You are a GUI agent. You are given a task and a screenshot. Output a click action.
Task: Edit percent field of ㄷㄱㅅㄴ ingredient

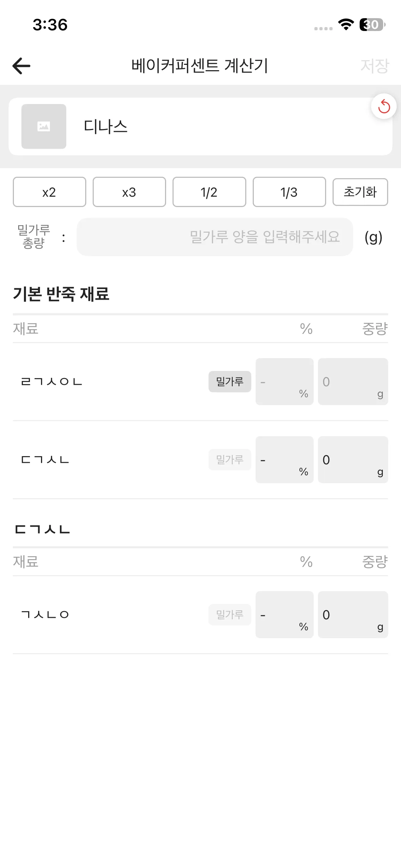pyautogui.click(x=284, y=460)
